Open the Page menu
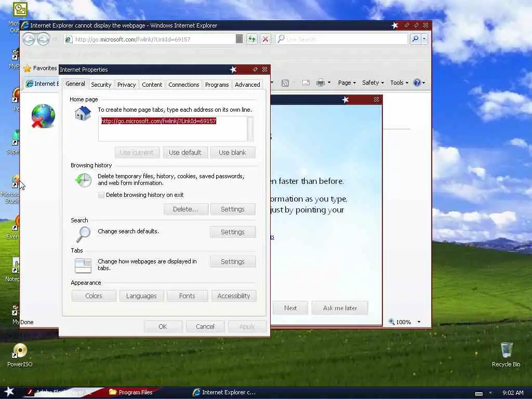Image resolution: width=532 pixels, height=399 pixels. [x=347, y=83]
